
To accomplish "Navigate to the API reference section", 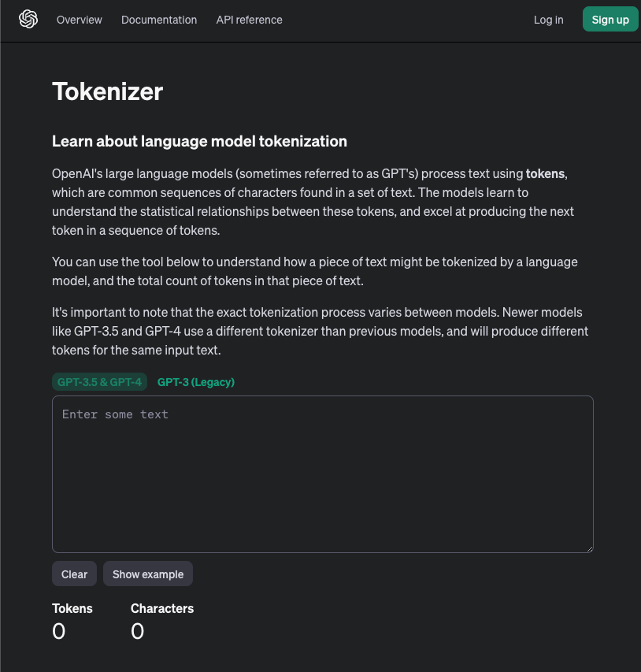I will pyautogui.click(x=249, y=20).
